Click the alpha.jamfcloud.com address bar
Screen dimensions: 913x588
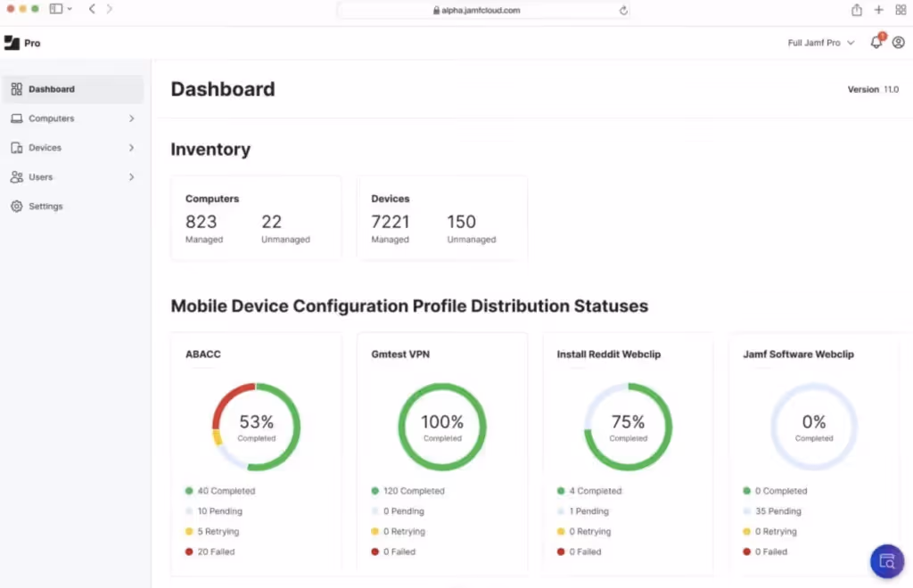[x=482, y=10]
